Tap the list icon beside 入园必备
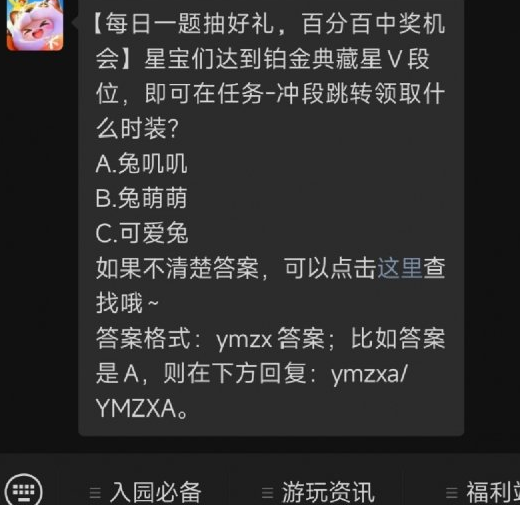The image size is (520, 505). (95, 492)
